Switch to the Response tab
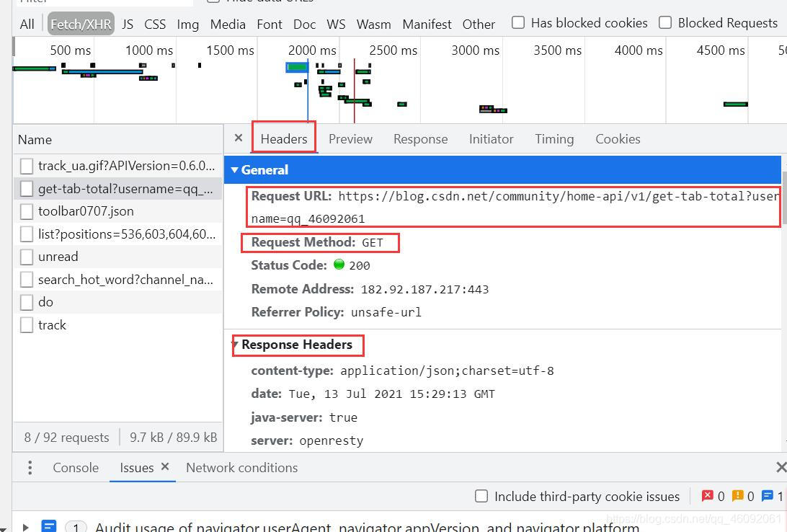Screen dimensions: 787x532 tap(421, 138)
